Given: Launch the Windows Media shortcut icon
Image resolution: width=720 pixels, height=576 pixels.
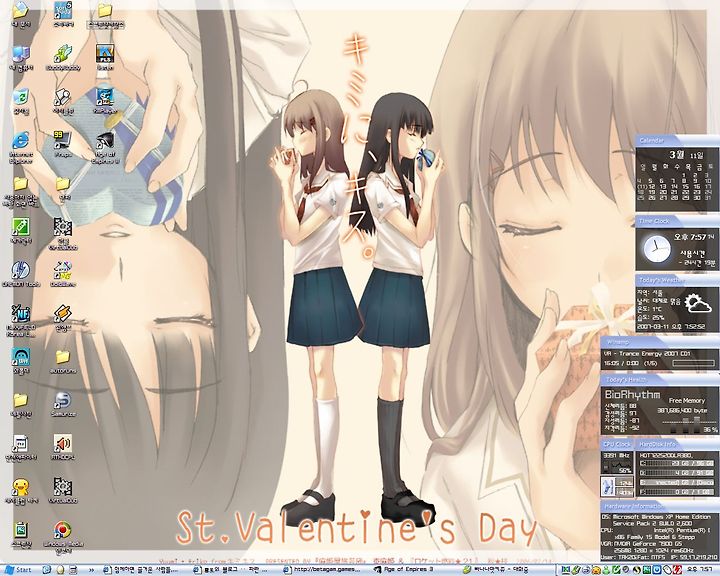Looking at the screenshot, I should click(x=62, y=535).
